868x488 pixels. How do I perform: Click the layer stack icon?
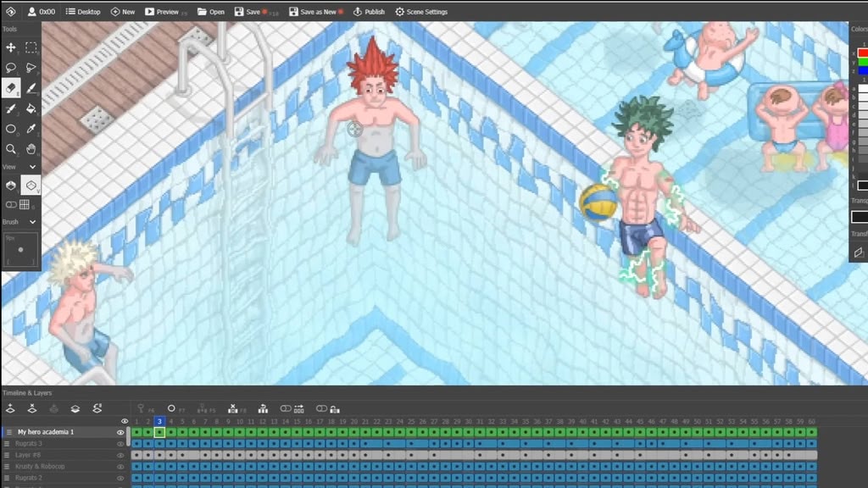tap(75, 409)
